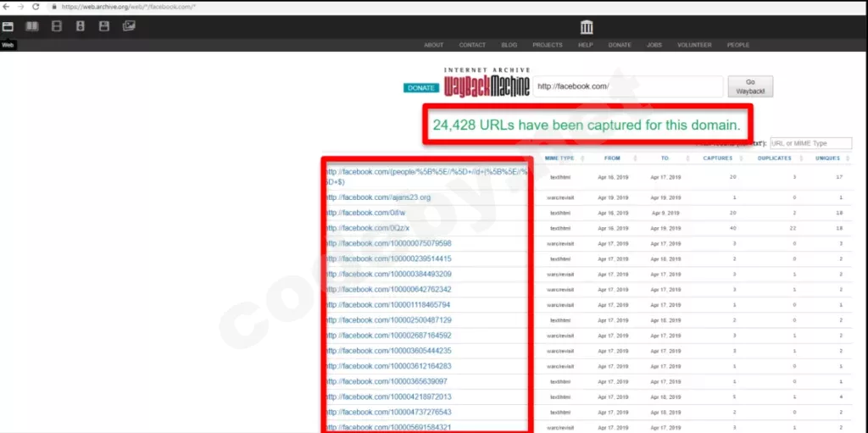868x433 pixels.
Task: Open the facebook.com/100005691584321 link
Action: [x=388, y=427]
